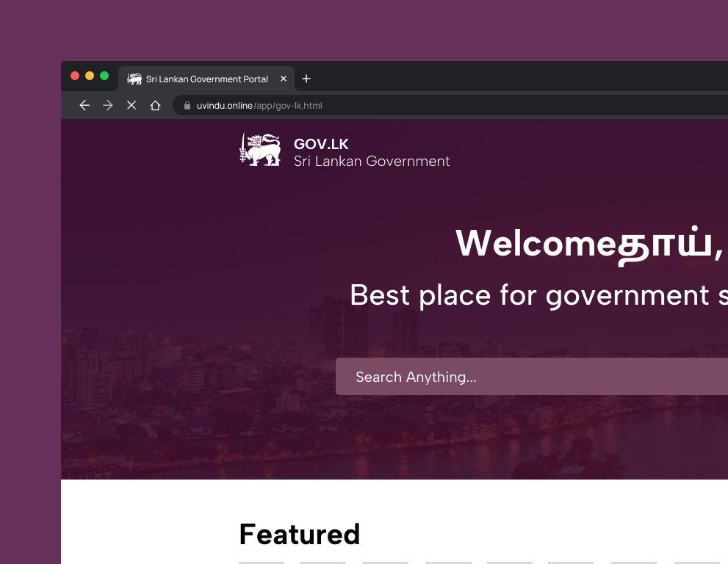This screenshot has height=564, width=728.
Task: Click the padlock site security icon
Action: [x=186, y=106]
